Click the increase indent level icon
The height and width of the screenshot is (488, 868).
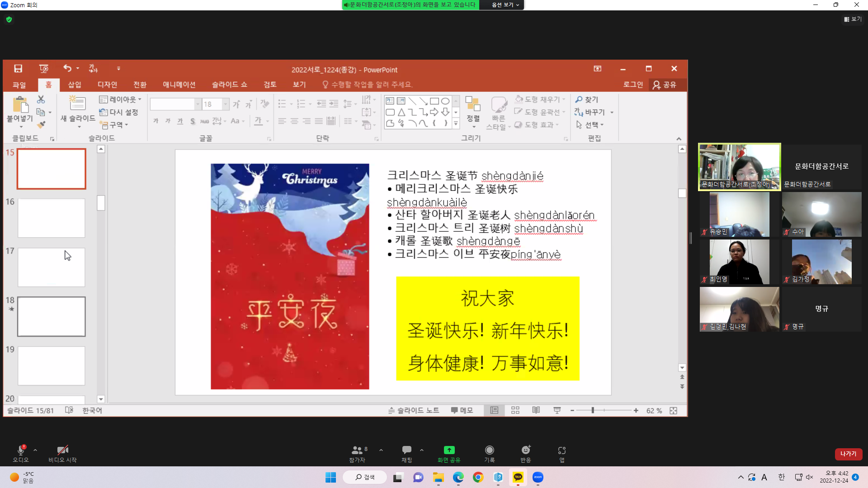click(334, 104)
